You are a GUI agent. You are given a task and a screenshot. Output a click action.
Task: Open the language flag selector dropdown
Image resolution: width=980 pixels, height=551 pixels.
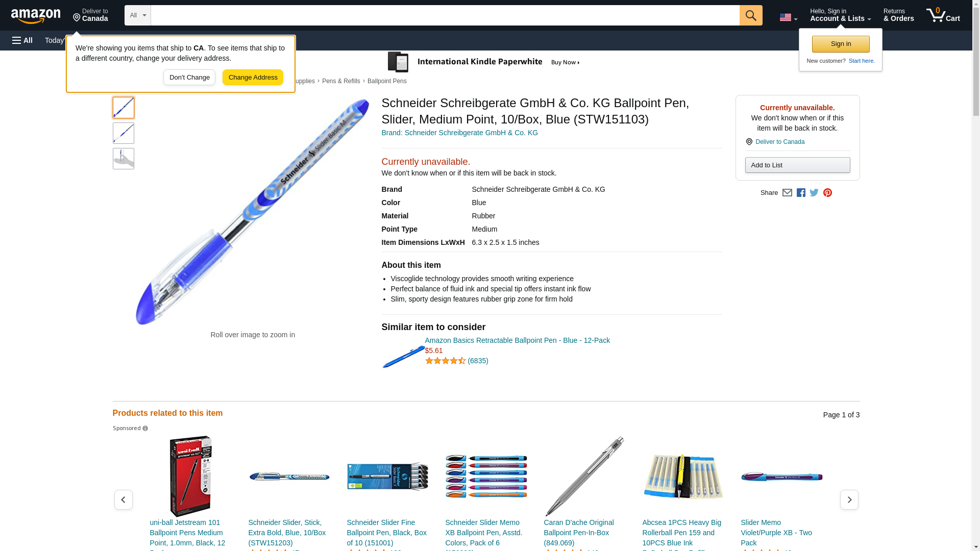click(788, 17)
